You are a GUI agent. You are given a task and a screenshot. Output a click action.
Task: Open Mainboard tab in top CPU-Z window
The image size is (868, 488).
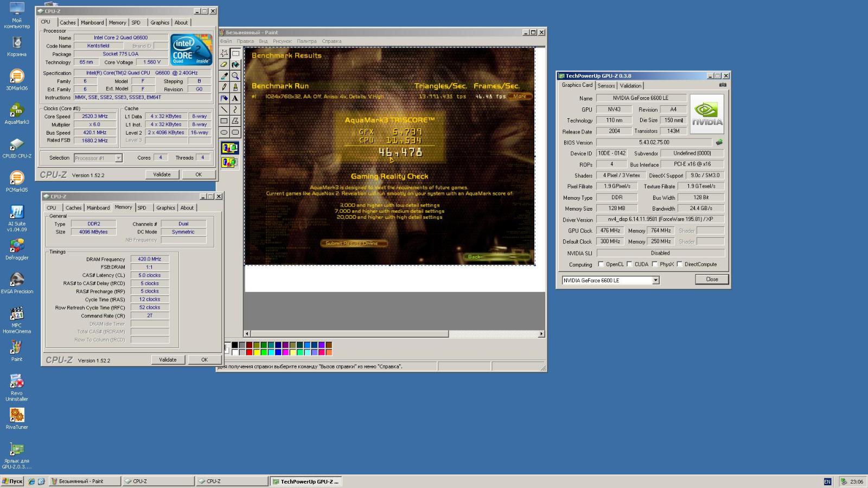[92, 22]
